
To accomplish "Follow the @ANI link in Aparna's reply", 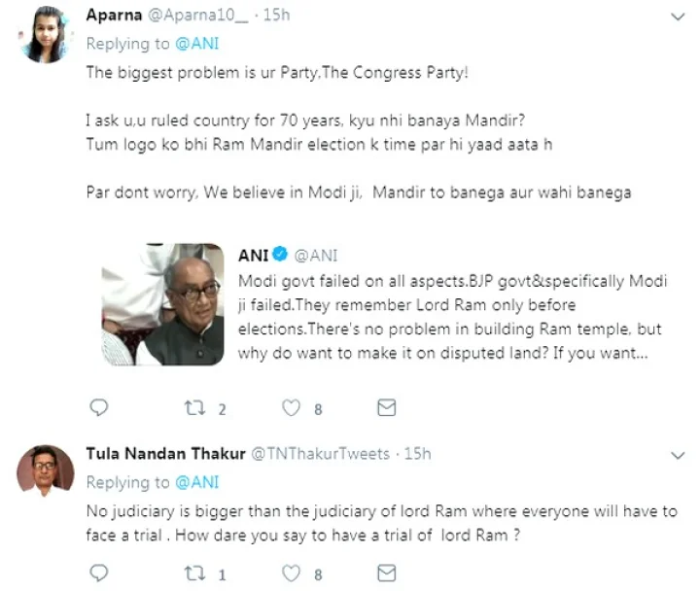I will (196, 44).
